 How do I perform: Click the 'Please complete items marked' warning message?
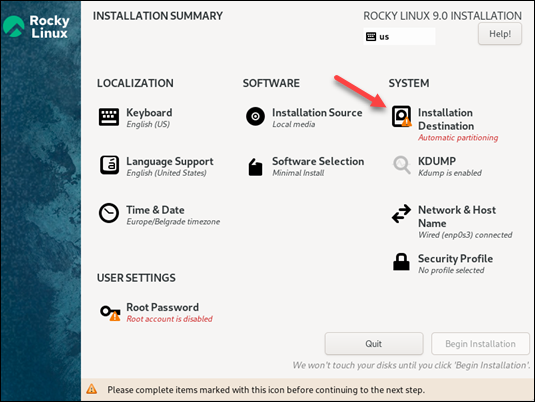click(266, 390)
